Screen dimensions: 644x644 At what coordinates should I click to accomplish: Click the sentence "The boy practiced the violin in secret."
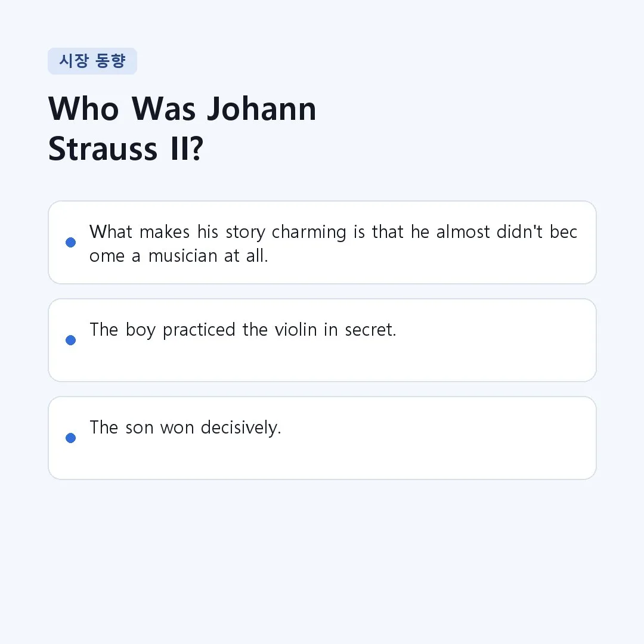tap(243, 330)
